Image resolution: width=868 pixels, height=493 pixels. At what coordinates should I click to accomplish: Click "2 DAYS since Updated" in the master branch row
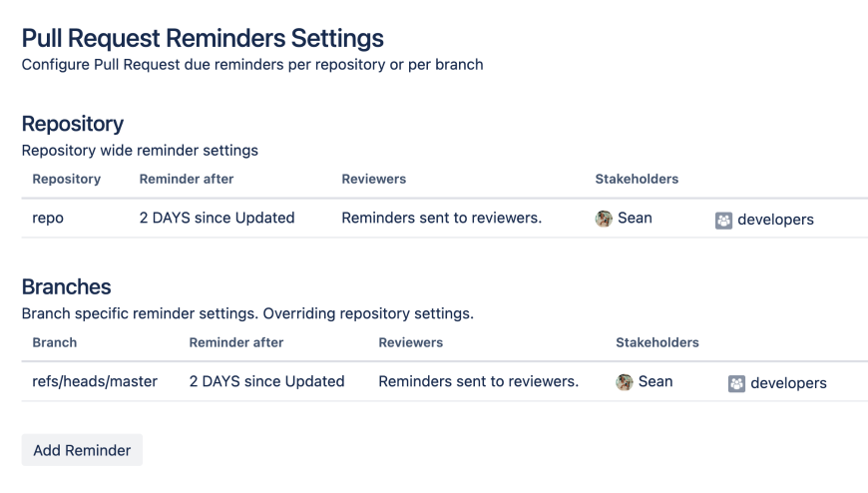click(266, 381)
